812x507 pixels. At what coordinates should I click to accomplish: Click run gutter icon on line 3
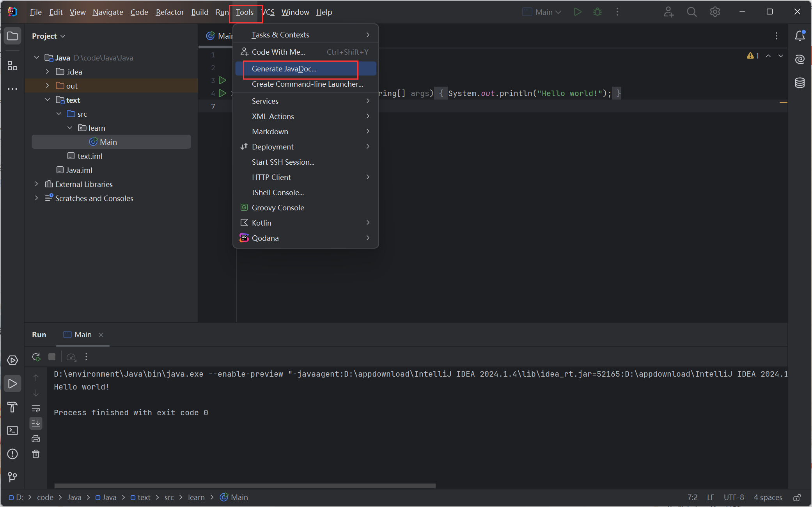pos(222,80)
